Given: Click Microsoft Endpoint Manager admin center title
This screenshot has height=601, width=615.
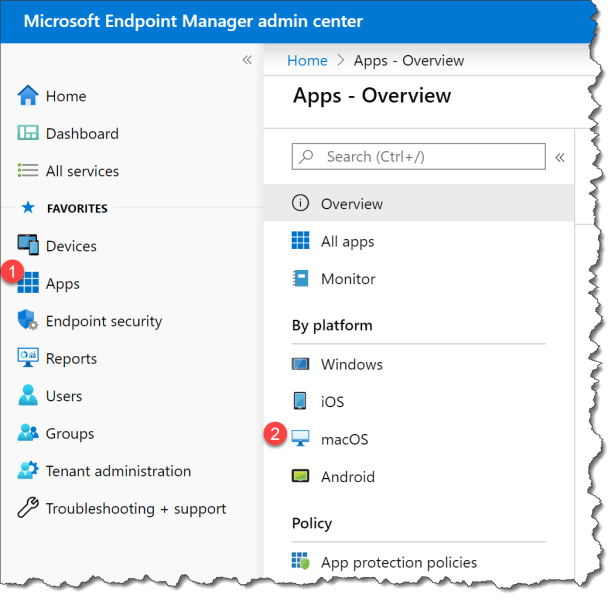Looking at the screenshot, I should (193, 21).
